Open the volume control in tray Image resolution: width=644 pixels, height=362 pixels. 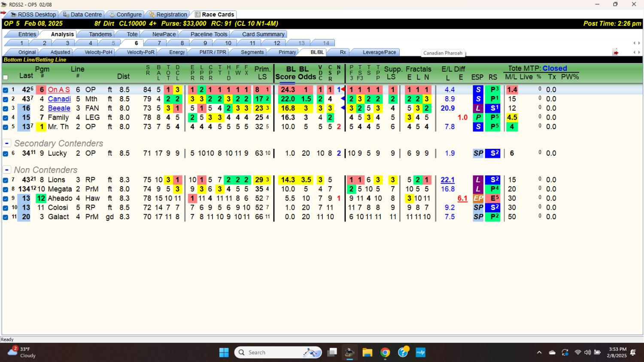click(x=587, y=353)
